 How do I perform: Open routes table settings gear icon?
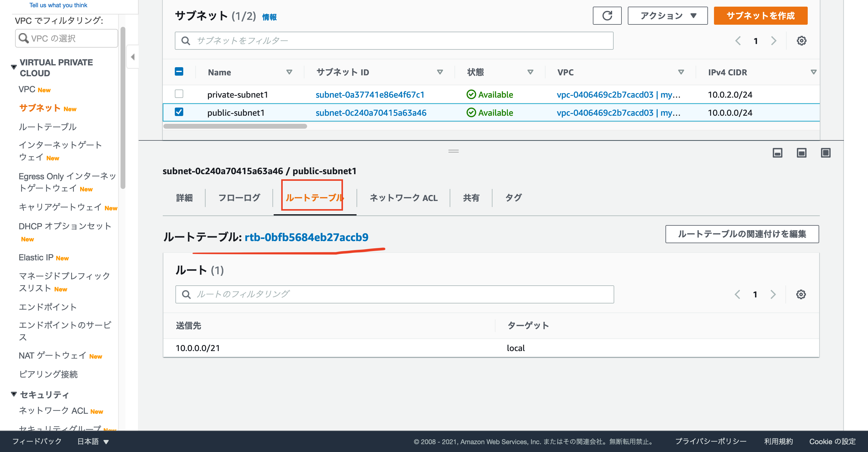(800, 294)
